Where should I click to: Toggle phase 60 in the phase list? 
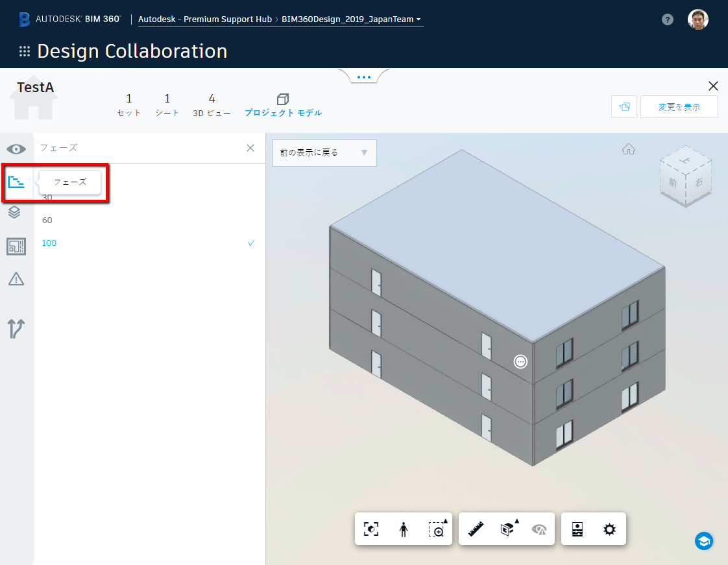pyautogui.click(x=46, y=220)
